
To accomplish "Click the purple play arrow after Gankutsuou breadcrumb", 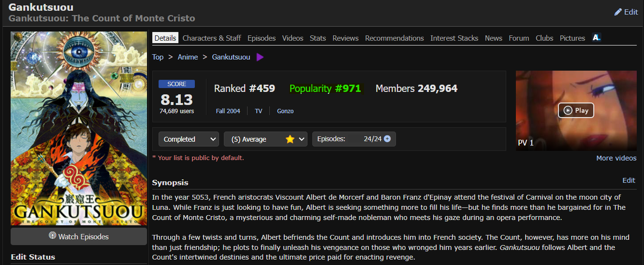I will (x=260, y=57).
